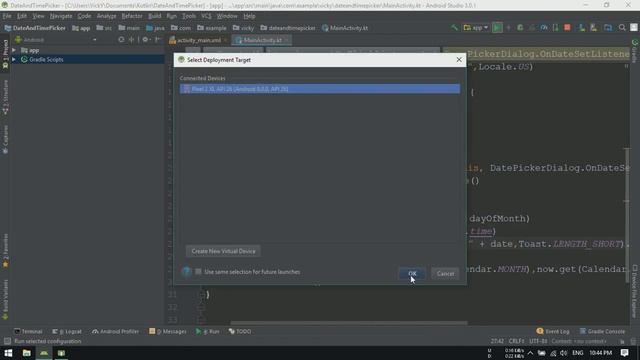Open the Terminal tool window
Screen dimensions: 640x360
click(28, 331)
